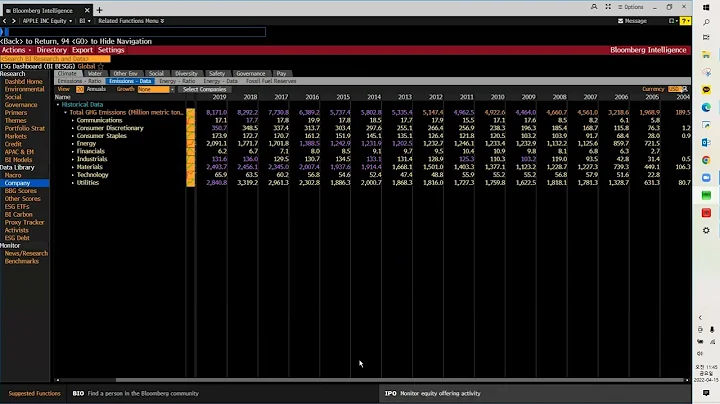The height and width of the screenshot is (404, 720).
Task: Expand the Technology sector row
Action: [x=73, y=175]
